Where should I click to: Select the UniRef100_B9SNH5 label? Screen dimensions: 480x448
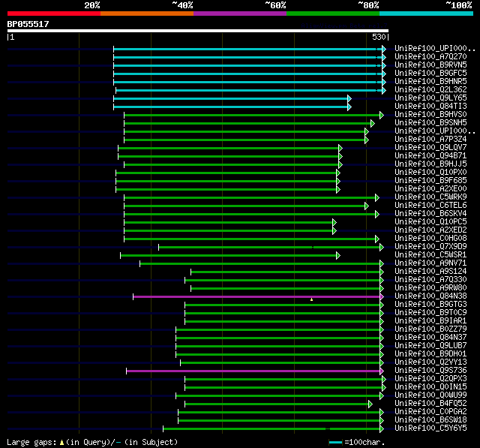(430, 123)
